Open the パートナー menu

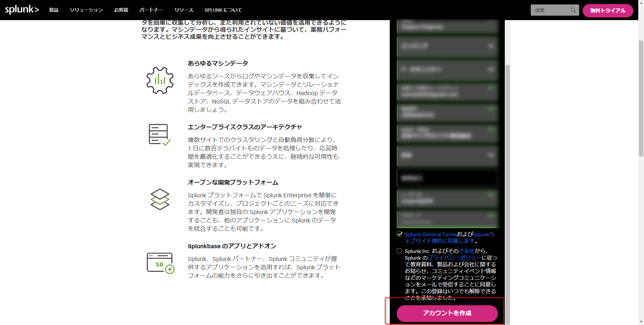click(x=151, y=10)
